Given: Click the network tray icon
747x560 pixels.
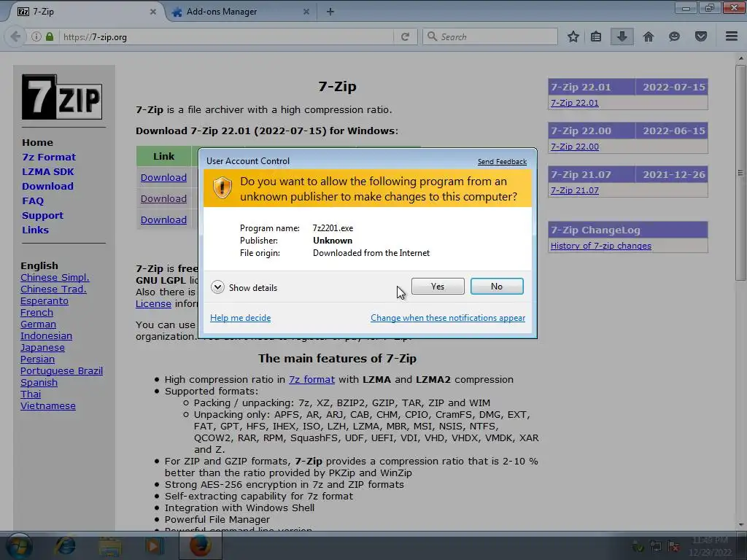Looking at the screenshot, I should 656,546.
